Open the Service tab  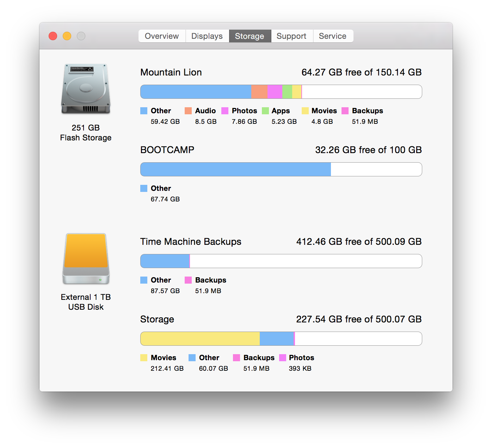333,36
